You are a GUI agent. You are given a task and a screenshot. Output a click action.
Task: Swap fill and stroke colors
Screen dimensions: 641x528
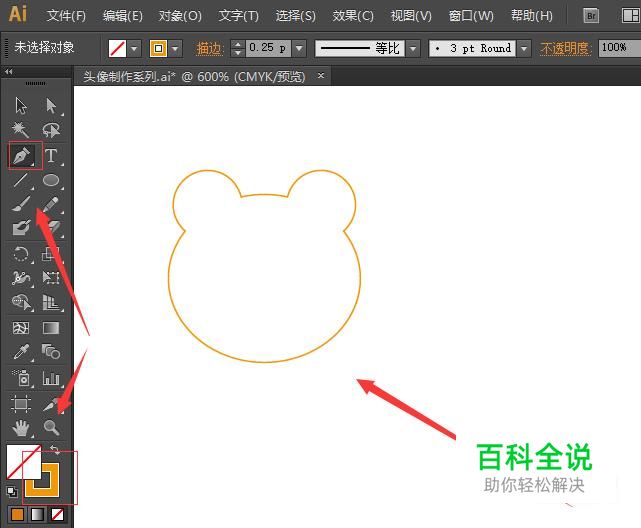[x=54, y=451]
